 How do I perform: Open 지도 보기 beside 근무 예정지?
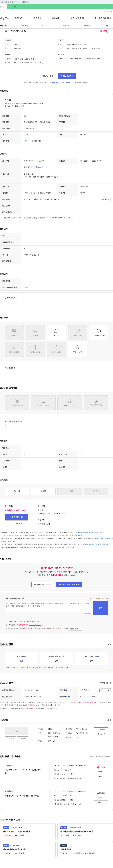pyautogui.click(x=105, y=199)
